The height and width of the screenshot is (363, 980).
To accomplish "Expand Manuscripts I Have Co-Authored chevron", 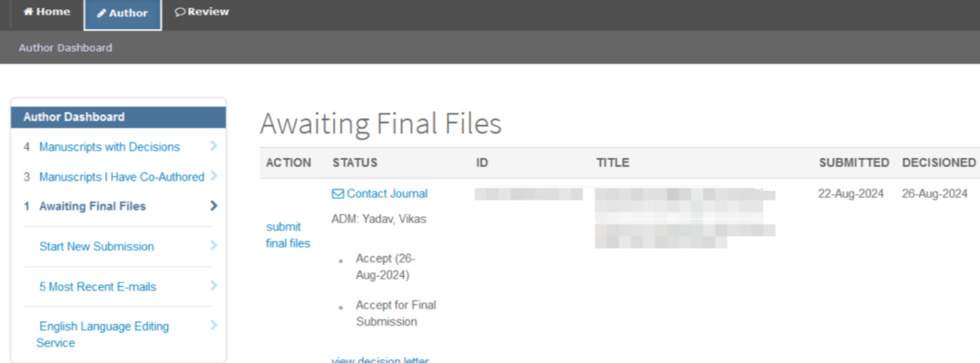I will coord(214,176).
